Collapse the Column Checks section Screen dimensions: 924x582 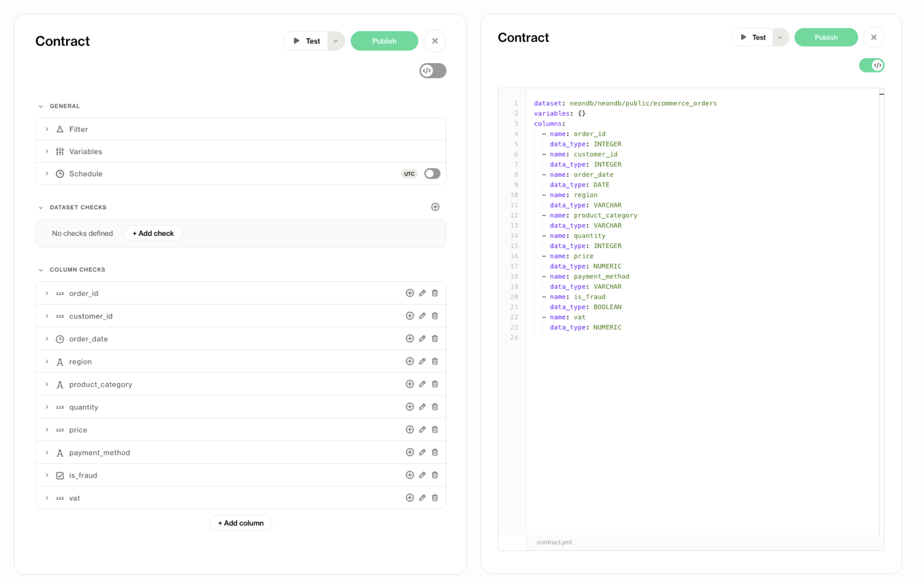click(40, 270)
